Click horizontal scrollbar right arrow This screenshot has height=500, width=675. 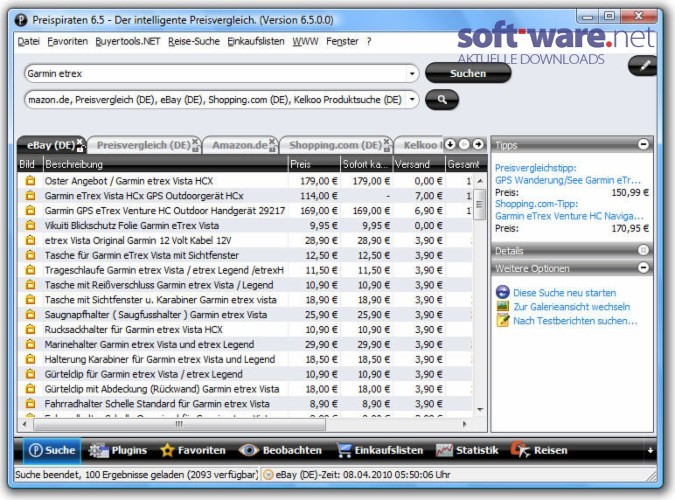click(464, 424)
